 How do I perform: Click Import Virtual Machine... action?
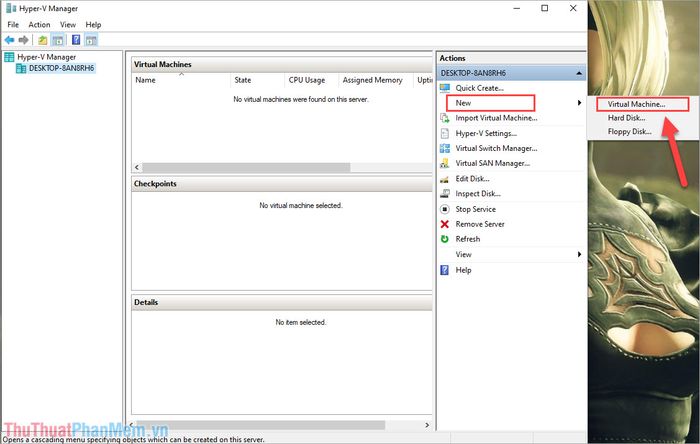[x=496, y=118]
